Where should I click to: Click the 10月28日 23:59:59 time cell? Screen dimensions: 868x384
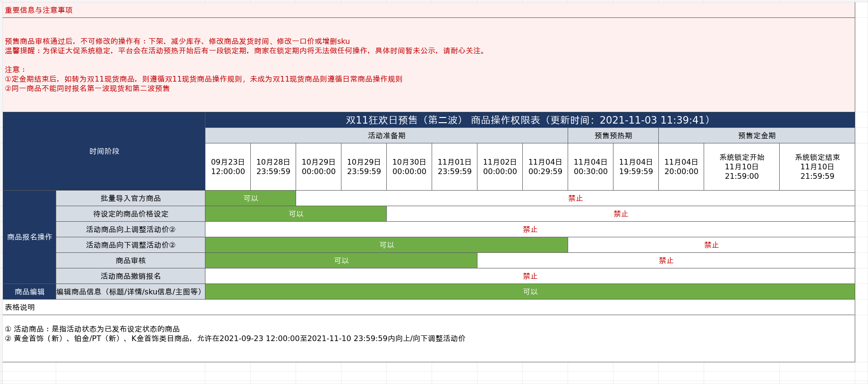coord(273,167)
